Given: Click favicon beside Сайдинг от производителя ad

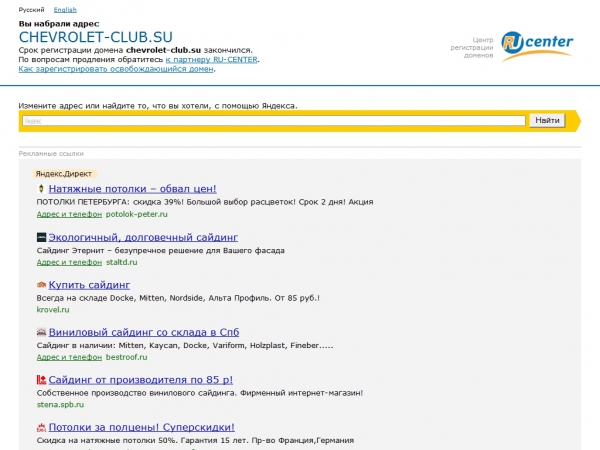Looking at the screenshot, I should click(x=41, y=380).
